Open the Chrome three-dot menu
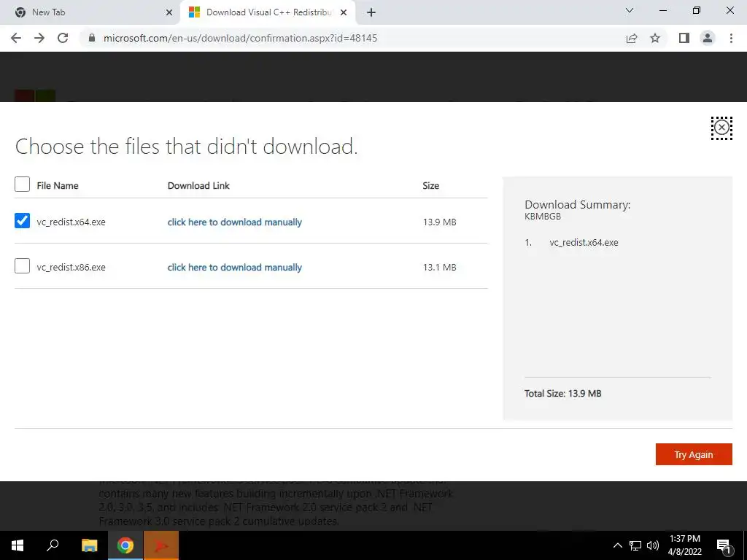The width and height of the screenshot is (747, 560). 731,38
